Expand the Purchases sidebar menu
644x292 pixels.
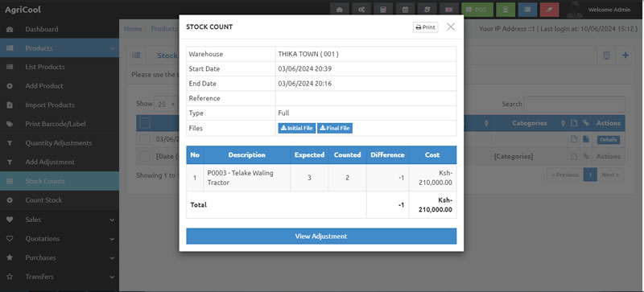[x=60, y=257]
